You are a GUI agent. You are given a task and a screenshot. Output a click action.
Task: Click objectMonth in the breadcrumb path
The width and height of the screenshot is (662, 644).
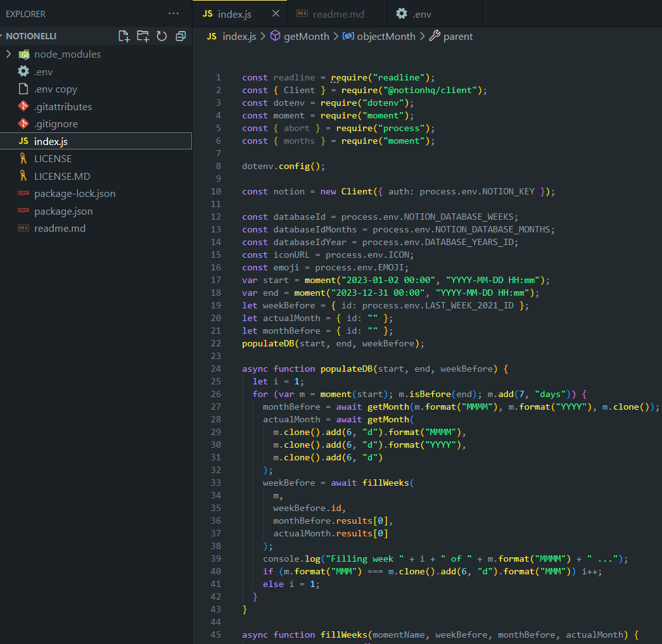tap(386, 37)
